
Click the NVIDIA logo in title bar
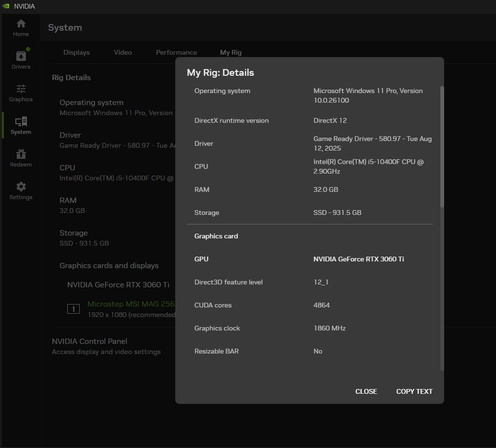pos(6,6)
